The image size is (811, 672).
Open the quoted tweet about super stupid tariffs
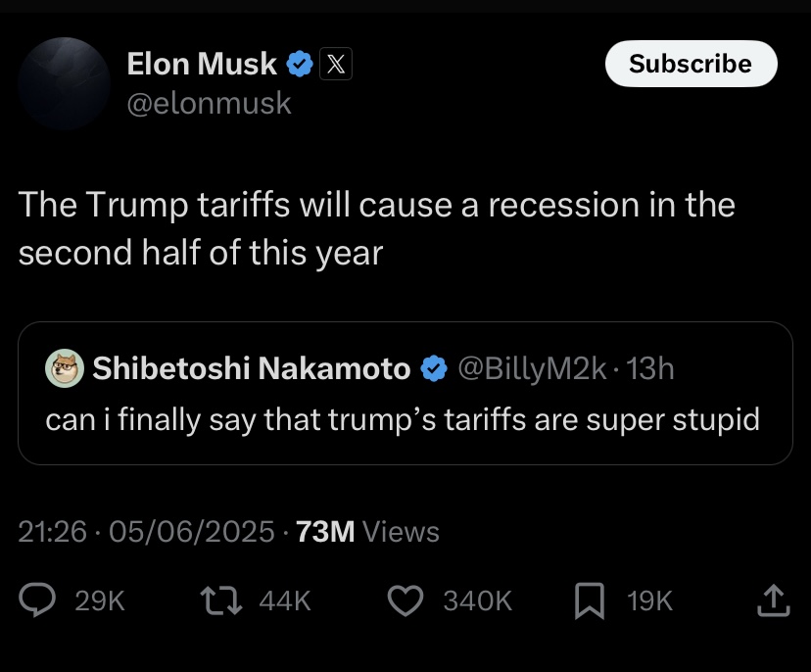(x=404, y=419)
